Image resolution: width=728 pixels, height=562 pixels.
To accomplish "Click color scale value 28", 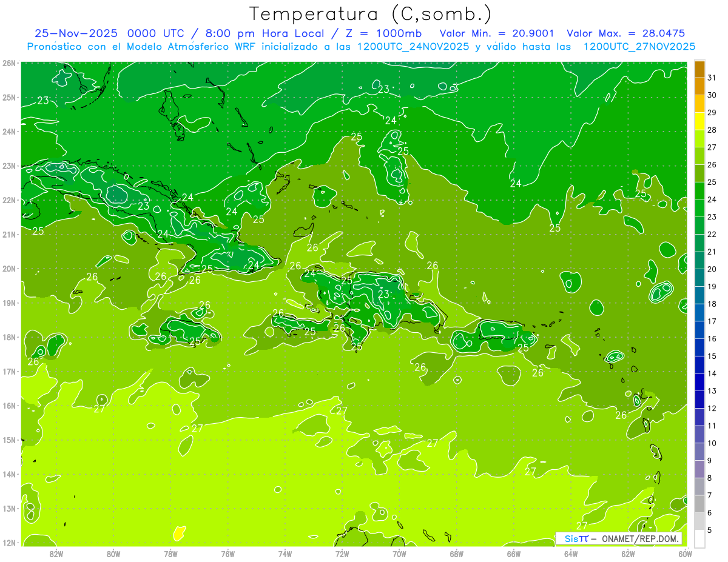I will 712,130.
